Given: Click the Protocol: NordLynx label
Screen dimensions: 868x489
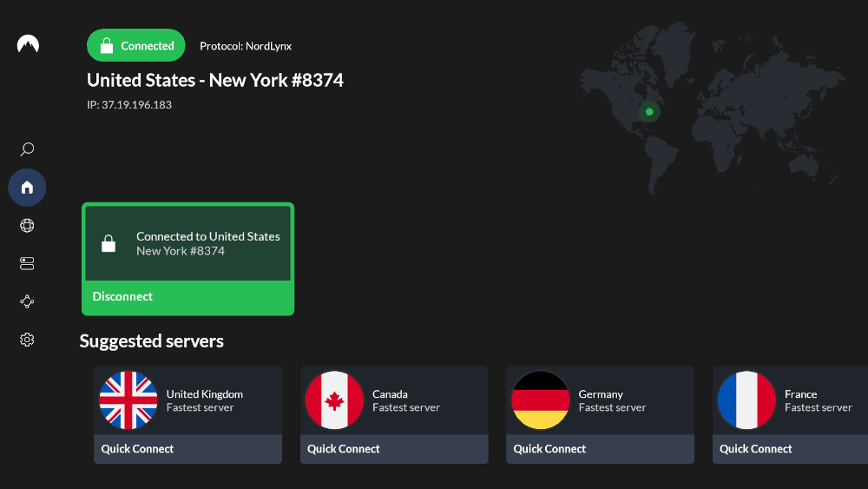Looking at the screenshot, I should pyautogui.click(x=246, y=46).
